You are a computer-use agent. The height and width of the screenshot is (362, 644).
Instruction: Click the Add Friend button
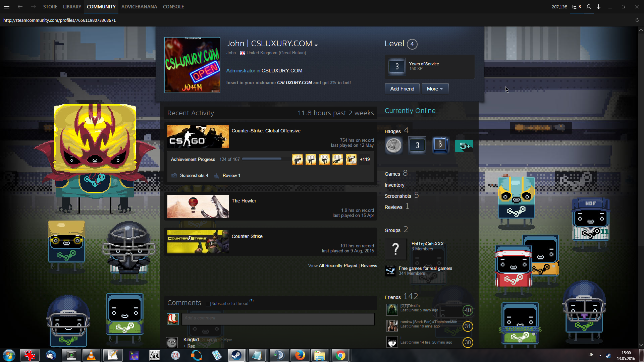coord(402,89)
